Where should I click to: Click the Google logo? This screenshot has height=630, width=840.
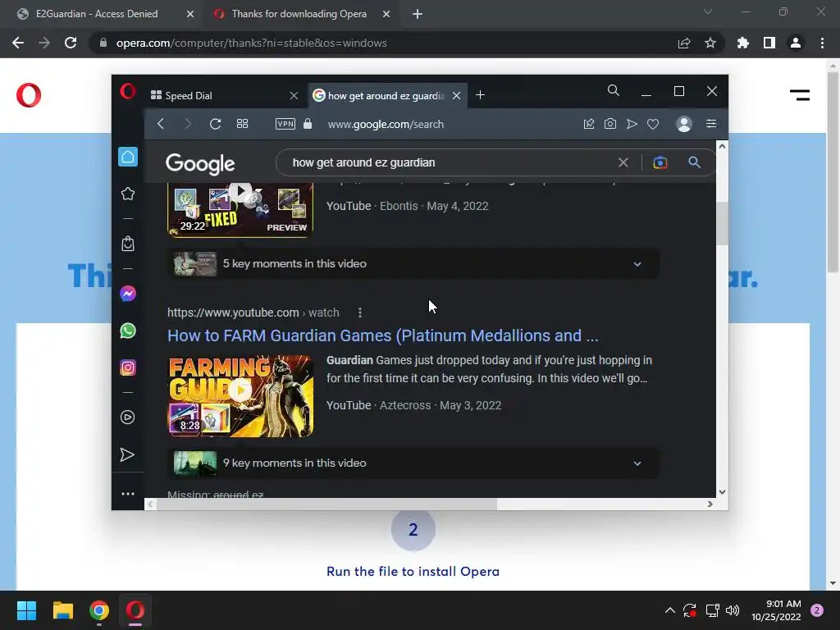[x=200, y=164]
